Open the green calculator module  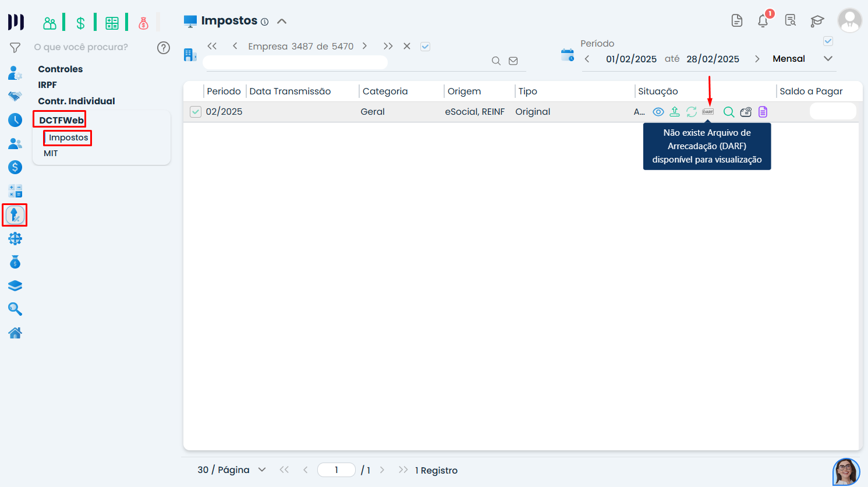(112, 23)
